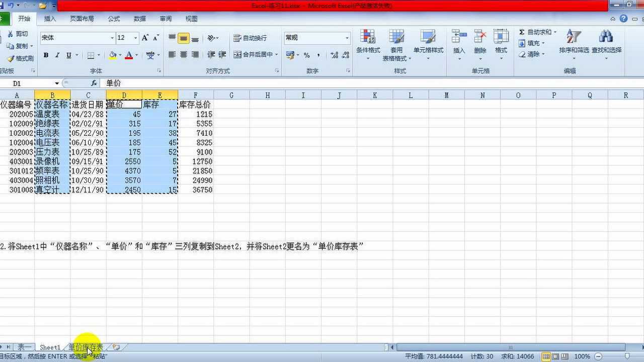The image size is (644, 362).
Task: Apply the red font color
Action: click(129, 55)
